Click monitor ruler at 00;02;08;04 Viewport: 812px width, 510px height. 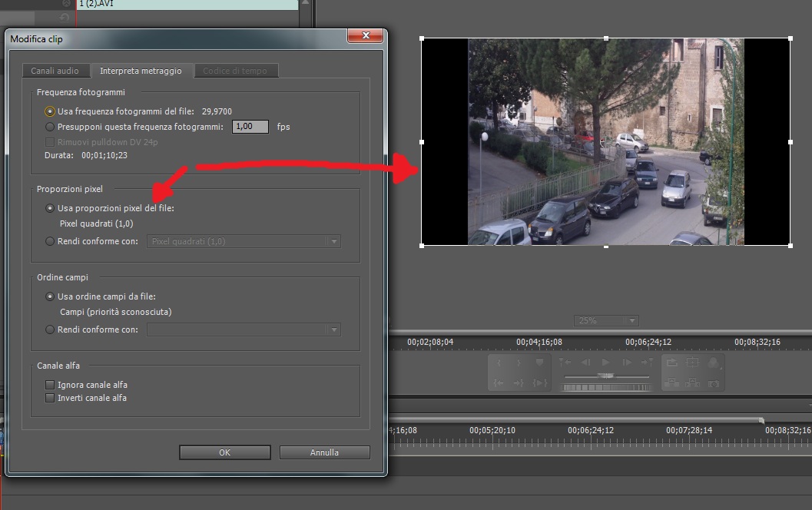[x=430, y=343]
